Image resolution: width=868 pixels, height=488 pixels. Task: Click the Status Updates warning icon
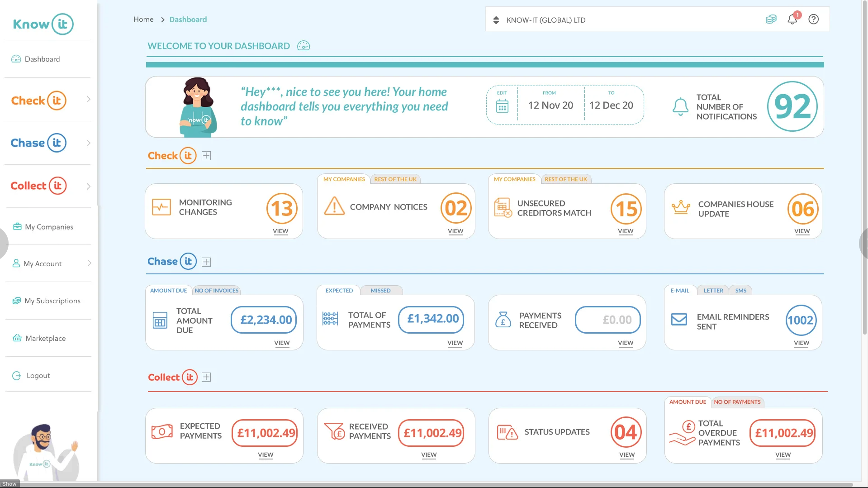[508, 432]
